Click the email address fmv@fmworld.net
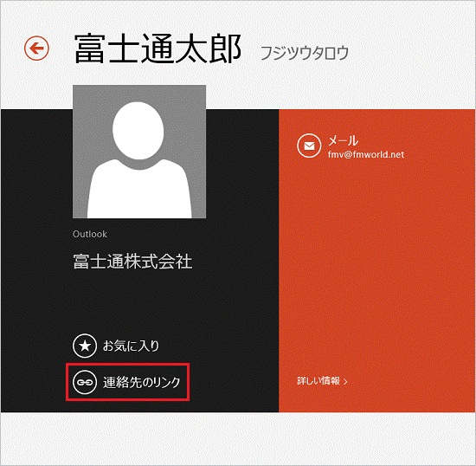 click(x=366, y=155)
